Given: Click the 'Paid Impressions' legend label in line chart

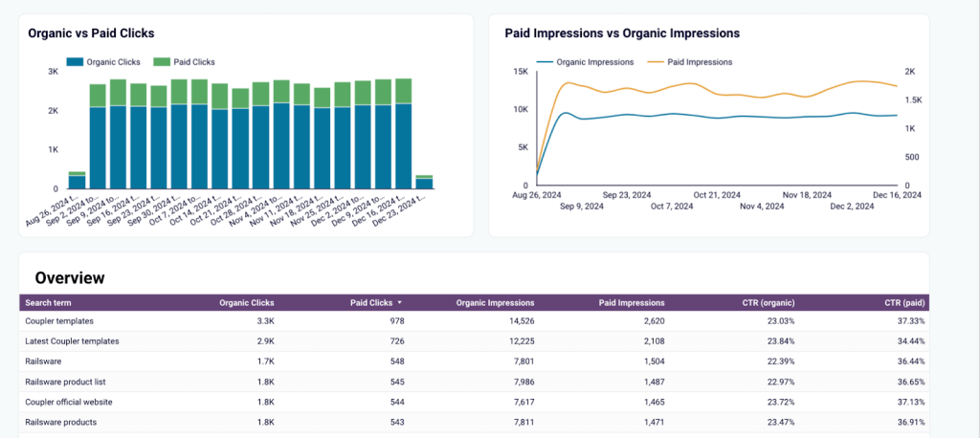Looking at the screenshot, I should [700, 62].
